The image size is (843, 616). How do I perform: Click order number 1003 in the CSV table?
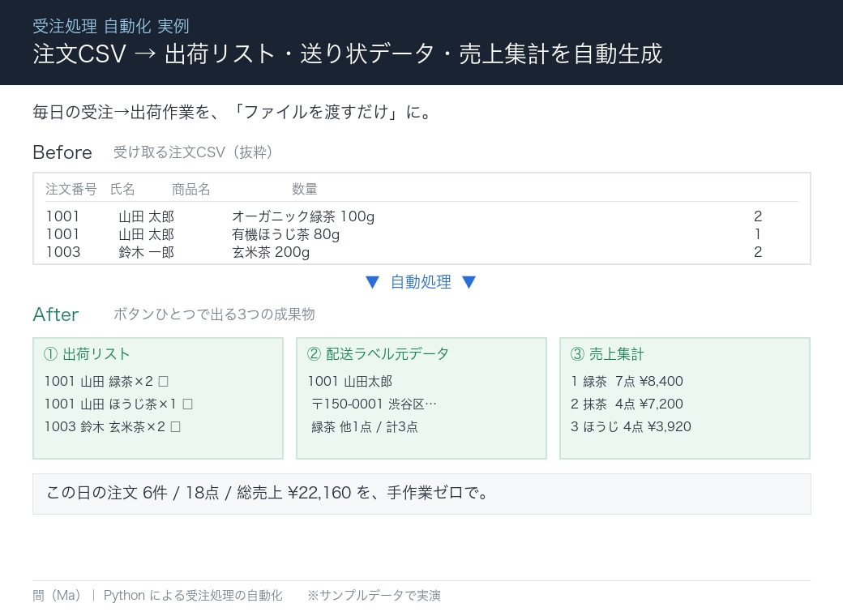pos(63,252)
